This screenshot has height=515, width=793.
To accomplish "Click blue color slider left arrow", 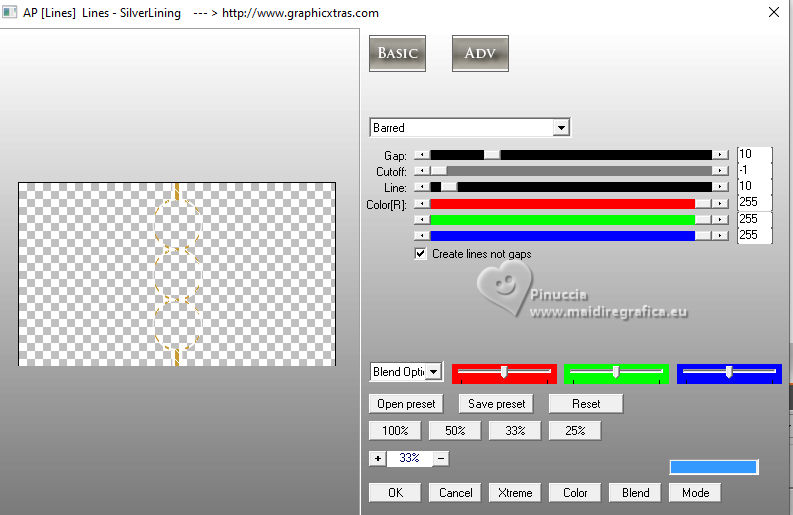I will coord(422,235).
